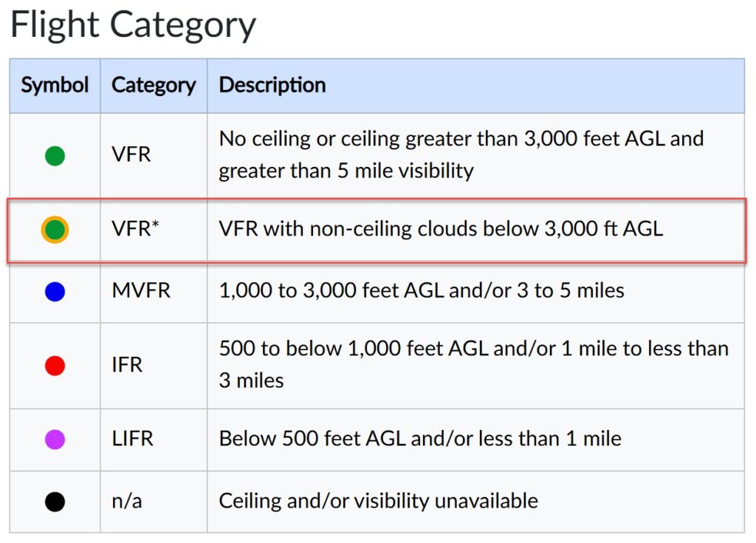Image resolution: width=756 pixels, height=543 pixels.
Task: Click the blue MVFR symbol dot
Action: point(55,292)
